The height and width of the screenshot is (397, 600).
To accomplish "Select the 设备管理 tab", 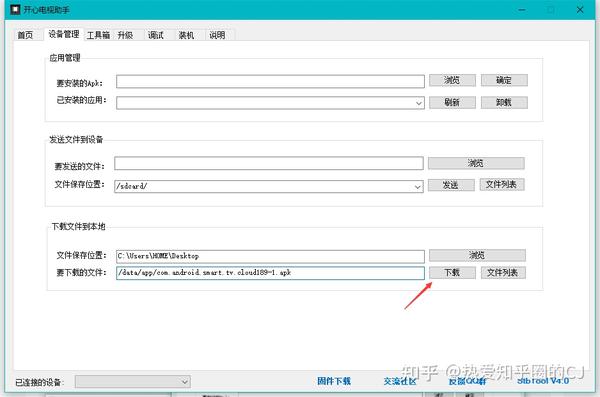I will 64,34.
